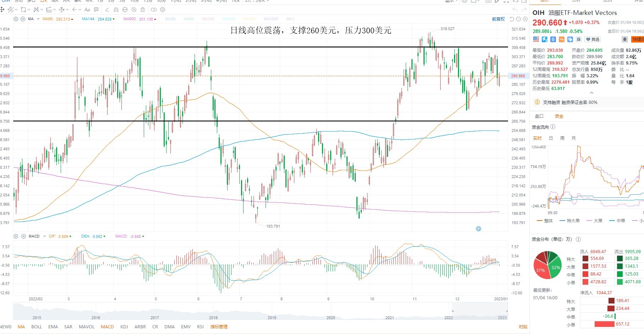Collapse the quote details chevron
The height and width of the screenshot is (334, 644).
click(591, 93)
